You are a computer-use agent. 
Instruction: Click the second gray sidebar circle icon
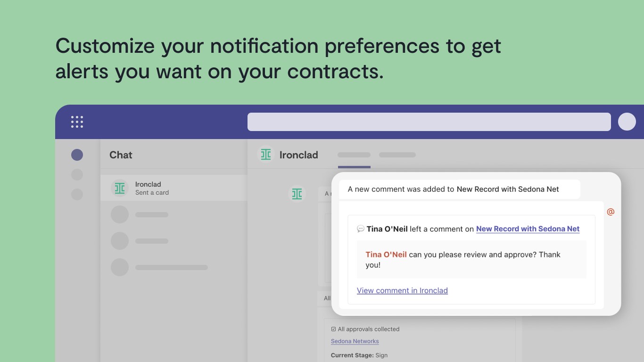tap(77, 174)
